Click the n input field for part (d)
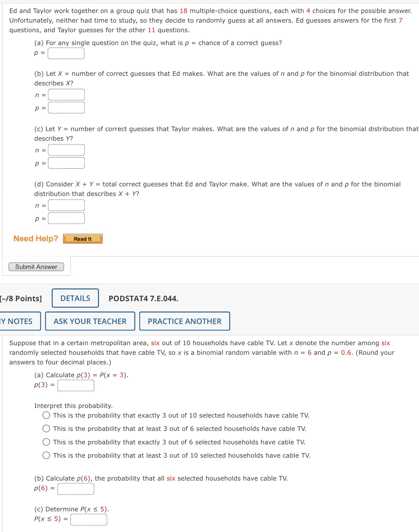 66,205
